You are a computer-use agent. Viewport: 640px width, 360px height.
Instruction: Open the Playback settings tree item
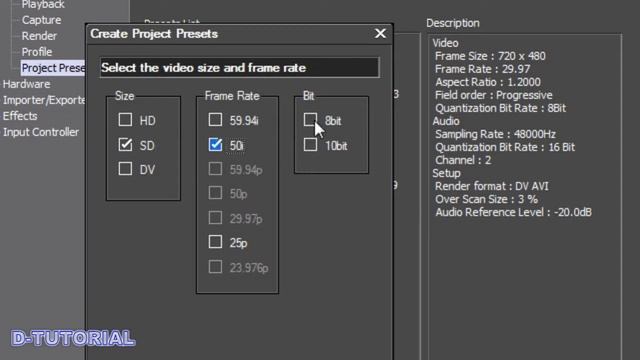pos(43,4)
